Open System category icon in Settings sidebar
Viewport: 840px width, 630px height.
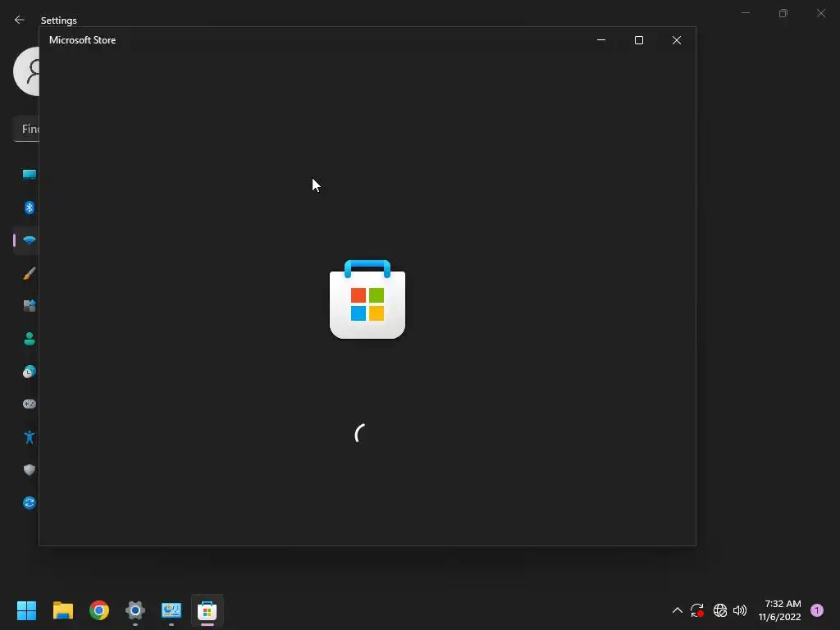coord(29,175)
